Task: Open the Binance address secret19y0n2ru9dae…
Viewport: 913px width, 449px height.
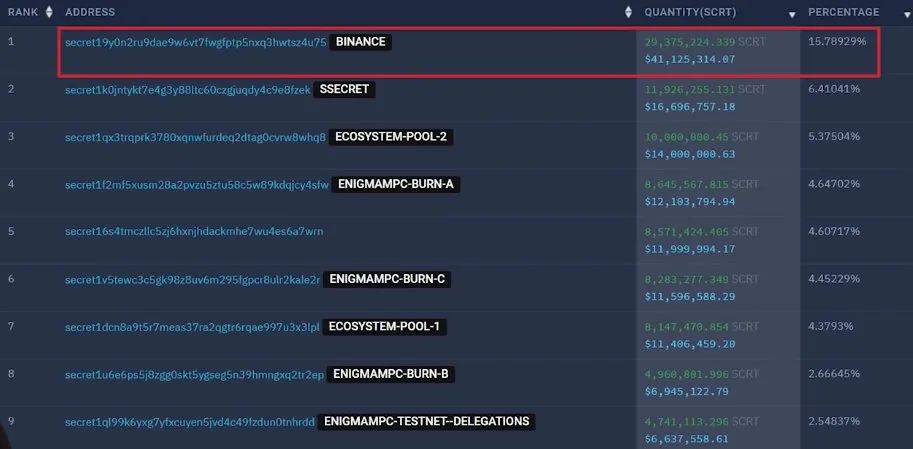Action: [x=196, y=43]
